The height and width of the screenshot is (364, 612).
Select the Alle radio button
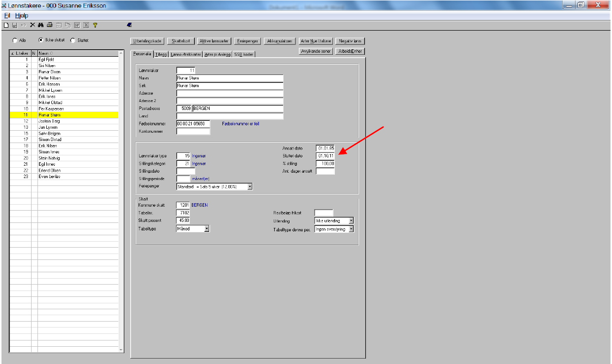click(x=15, y=40)
